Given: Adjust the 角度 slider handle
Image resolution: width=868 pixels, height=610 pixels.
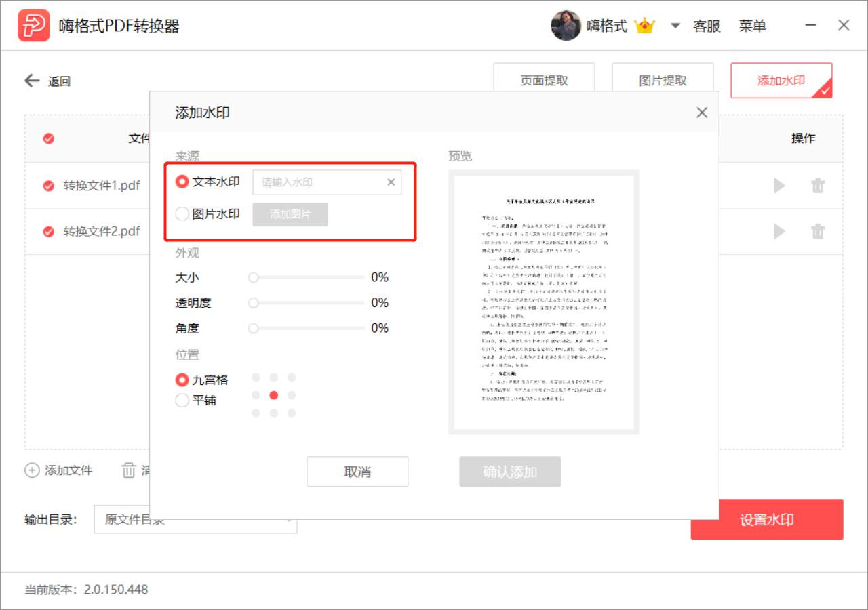Looking at the screenshot, I should click(x=253, y=328).
